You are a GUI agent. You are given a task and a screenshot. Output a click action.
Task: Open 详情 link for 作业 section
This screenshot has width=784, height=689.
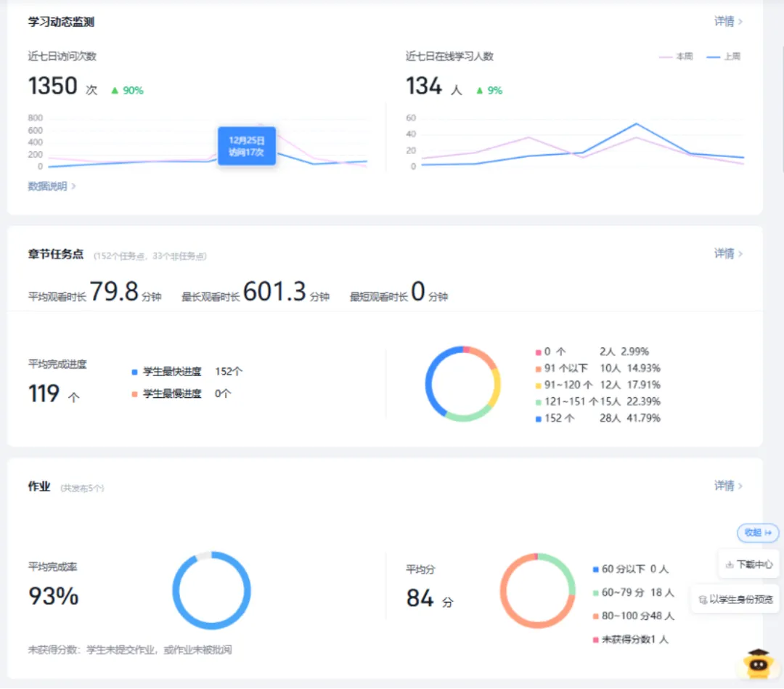click(728, 486)
